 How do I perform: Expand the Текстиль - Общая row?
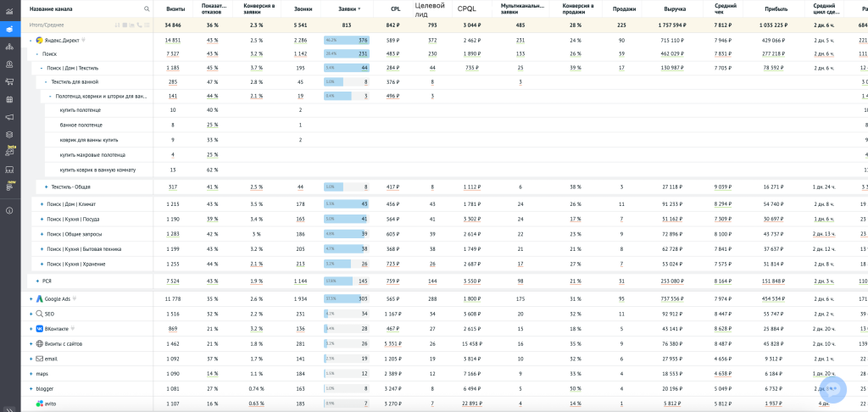point(46,187)
